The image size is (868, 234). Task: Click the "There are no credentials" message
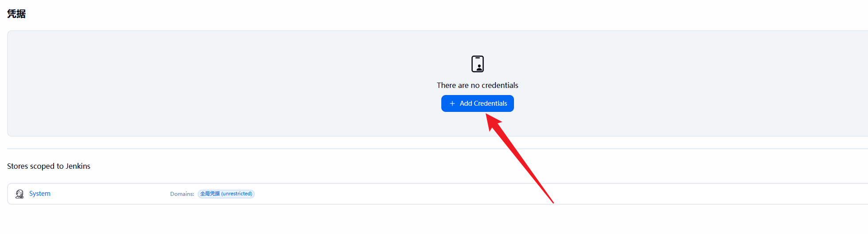(477, 85)
